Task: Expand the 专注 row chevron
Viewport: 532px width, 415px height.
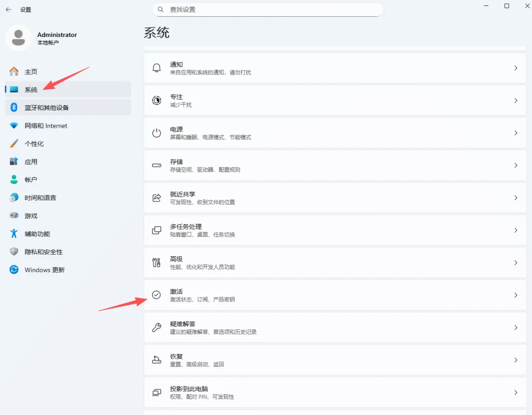Action: (516, 101)
